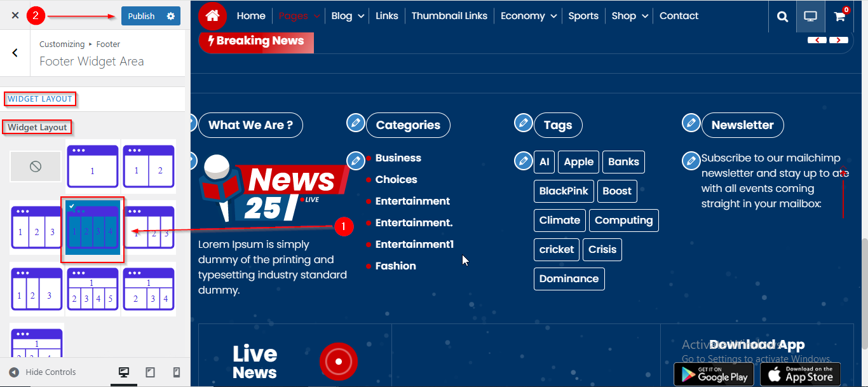Select the single-column widget layout
This screenshot has width=868, height=387.
click(93, 166)
